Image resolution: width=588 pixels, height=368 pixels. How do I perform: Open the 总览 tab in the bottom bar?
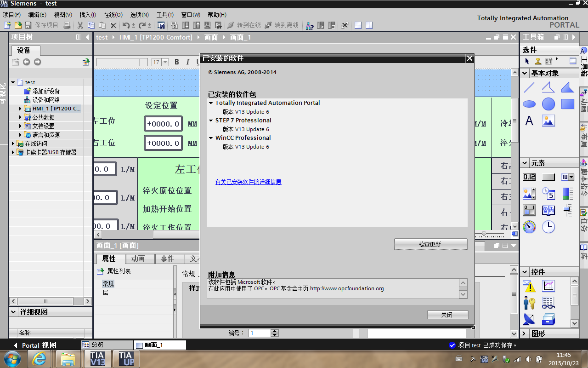107,345
